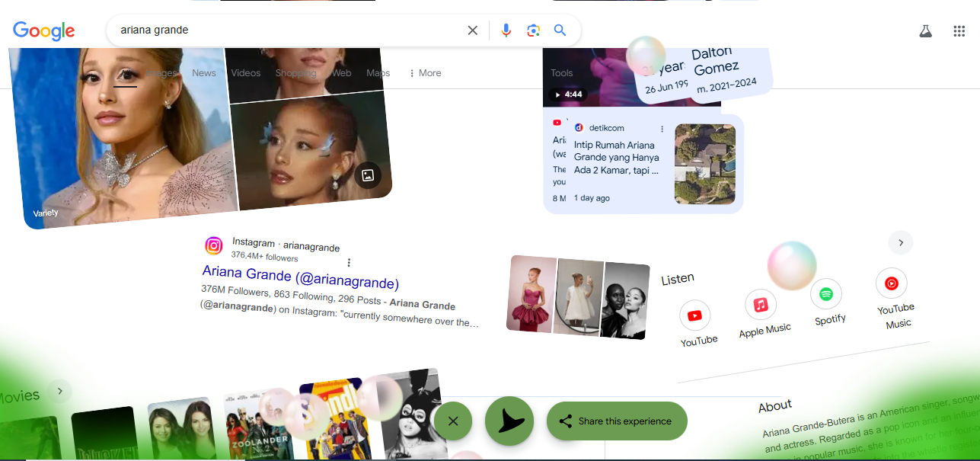The width and height of the screenshot is (980, 461).
Task: Click the witch hat button
Action: 509,421
